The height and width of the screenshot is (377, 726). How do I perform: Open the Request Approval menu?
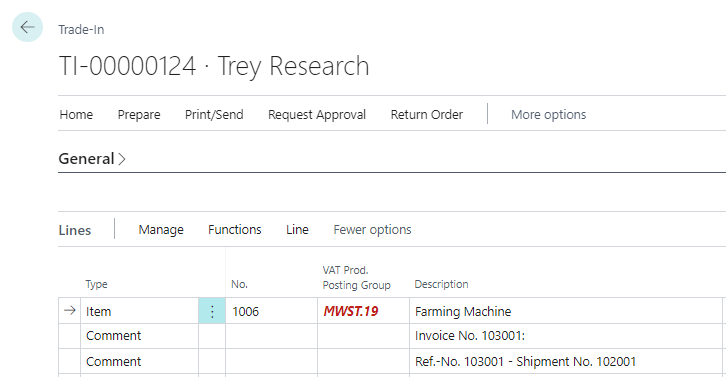317,114
